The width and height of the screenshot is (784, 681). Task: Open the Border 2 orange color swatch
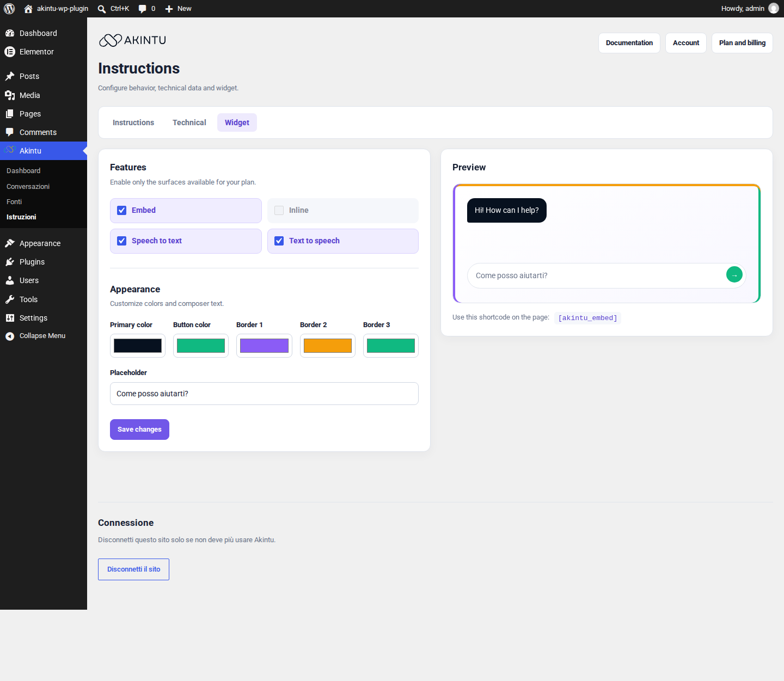328,346
